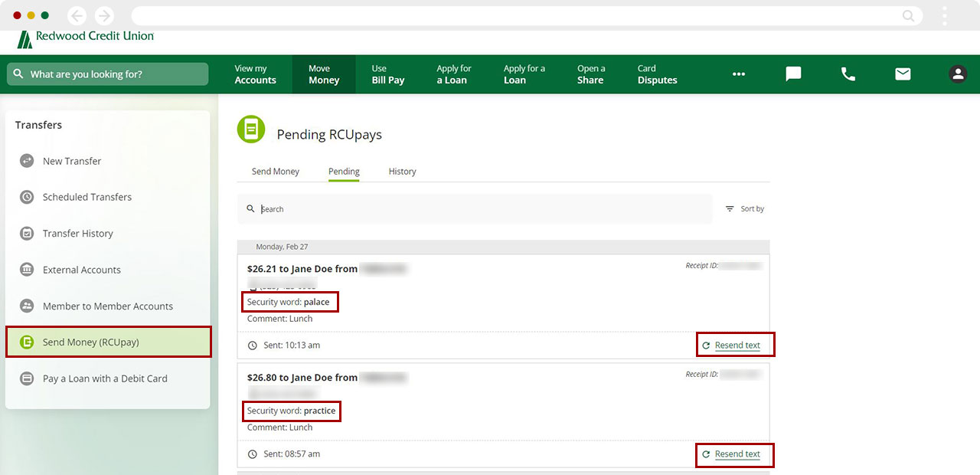Switch to the Send Money tab
The height and width of the screenshot is (475, 980).
276,172
